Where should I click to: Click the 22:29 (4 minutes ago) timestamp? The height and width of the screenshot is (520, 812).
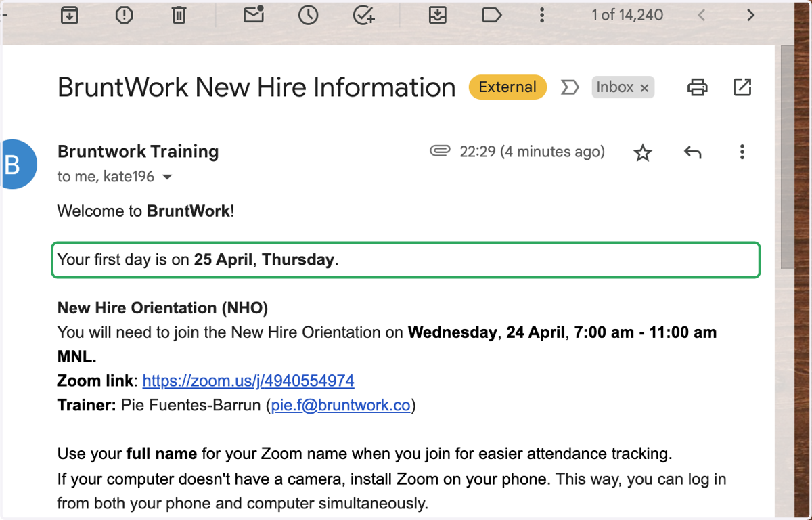[x=533, y=152]
